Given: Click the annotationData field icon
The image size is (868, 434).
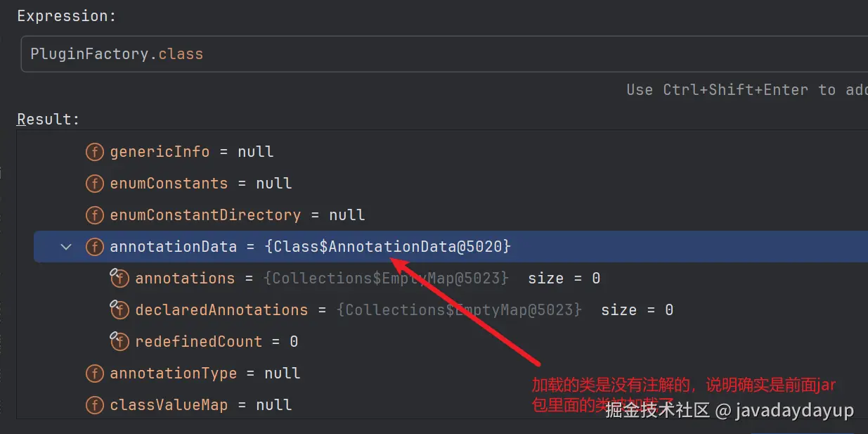Looking at the screenshot, I should [94, 247].
